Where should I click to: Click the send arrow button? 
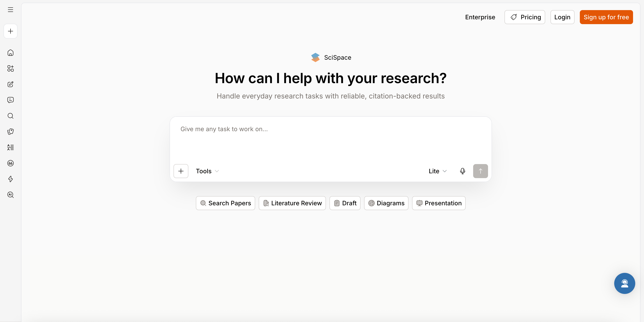coord(480,171)
